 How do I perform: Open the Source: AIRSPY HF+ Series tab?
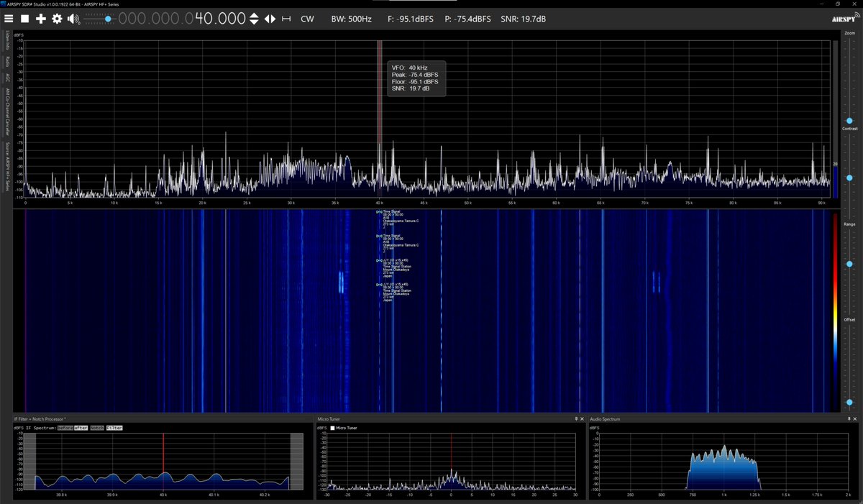tap(7, 166)
